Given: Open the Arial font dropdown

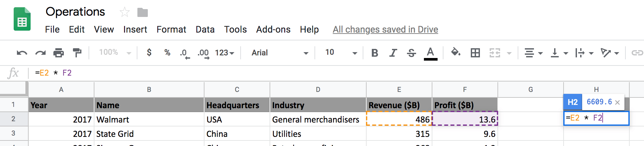Looking at the screenshot, I should tap(280, 53).
